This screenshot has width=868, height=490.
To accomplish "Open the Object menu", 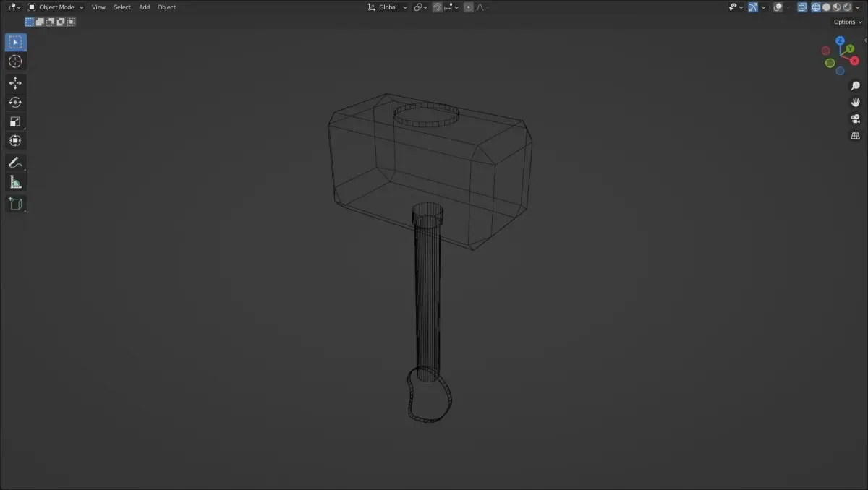I will (166, 7).
